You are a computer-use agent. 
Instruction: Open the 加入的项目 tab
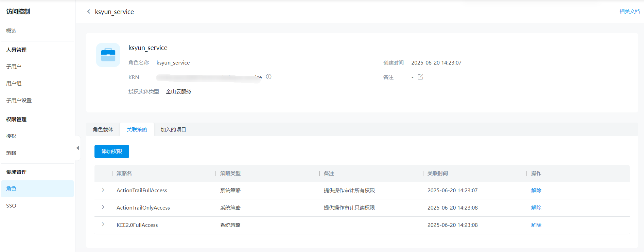coord(173,130)
